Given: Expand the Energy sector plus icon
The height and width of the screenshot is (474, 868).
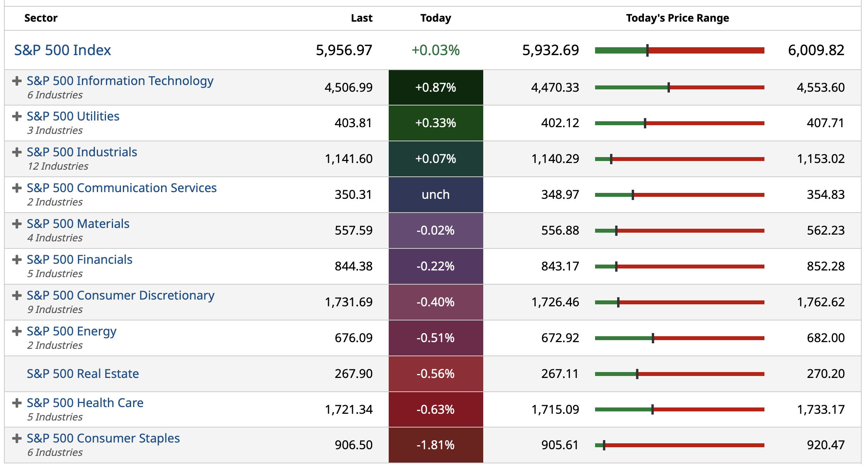Looking at the screenshot, I should coord(17,331).
